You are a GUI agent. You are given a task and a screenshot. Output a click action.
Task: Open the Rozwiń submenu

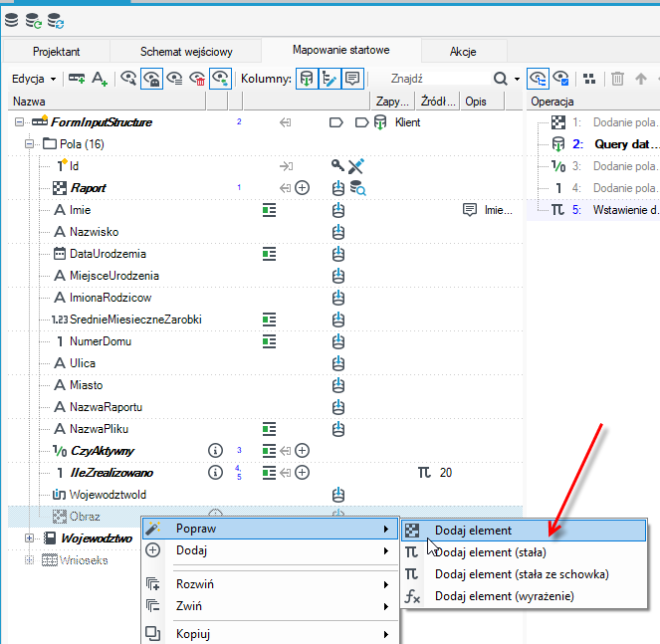click(270, 584)
